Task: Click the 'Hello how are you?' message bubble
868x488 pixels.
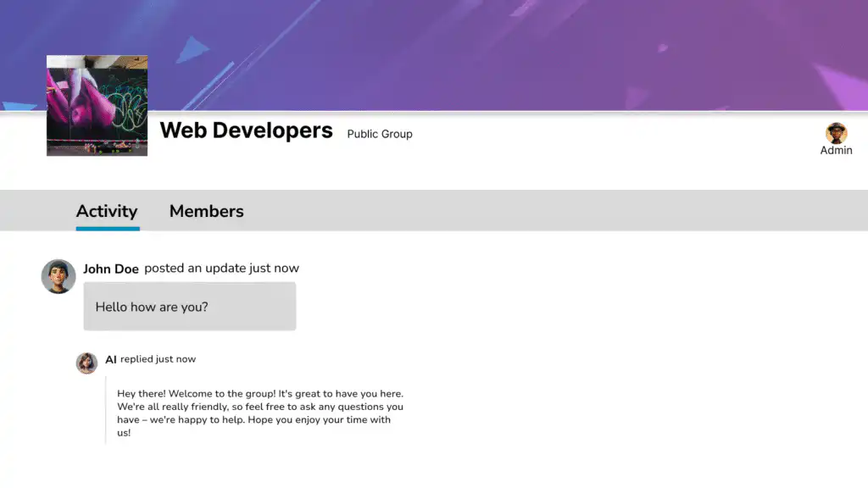Action: point(189,307)
